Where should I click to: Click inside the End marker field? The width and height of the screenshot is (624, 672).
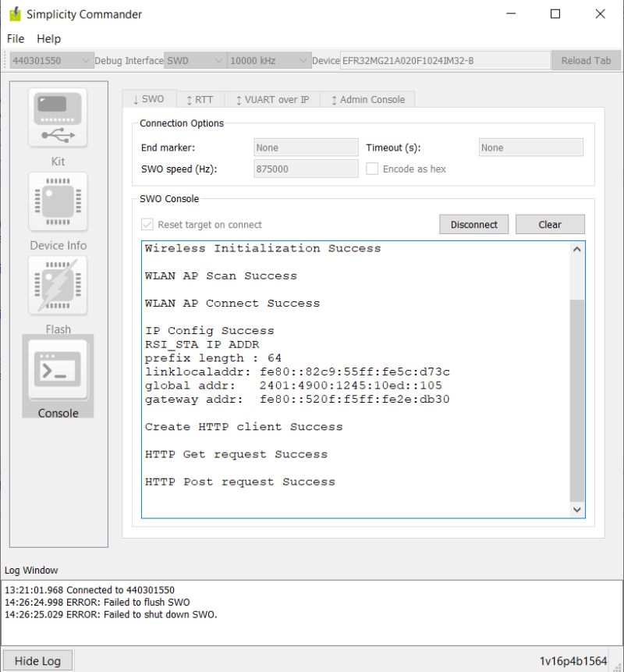[304, 147]
